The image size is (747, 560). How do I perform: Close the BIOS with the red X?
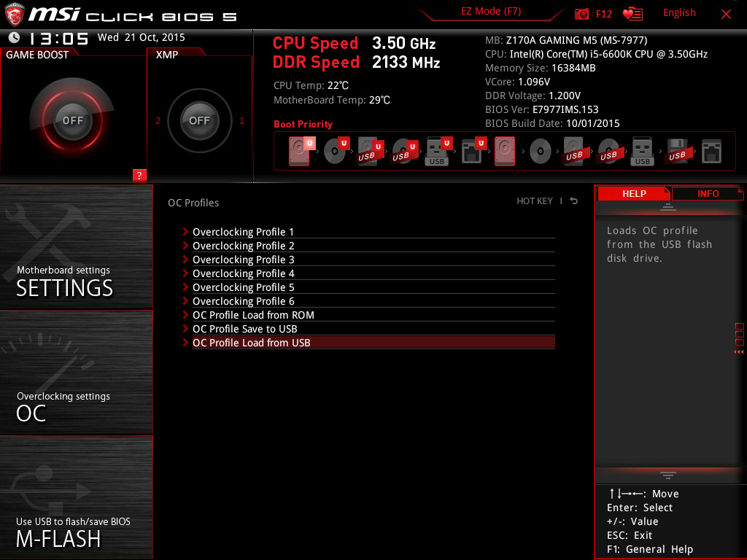pyautogui.click(x=726, y=15)
